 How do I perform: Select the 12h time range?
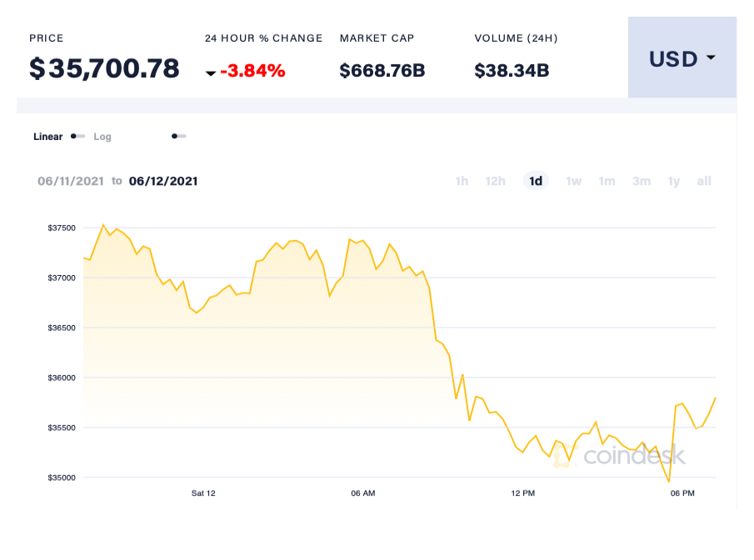coord(496,181)
